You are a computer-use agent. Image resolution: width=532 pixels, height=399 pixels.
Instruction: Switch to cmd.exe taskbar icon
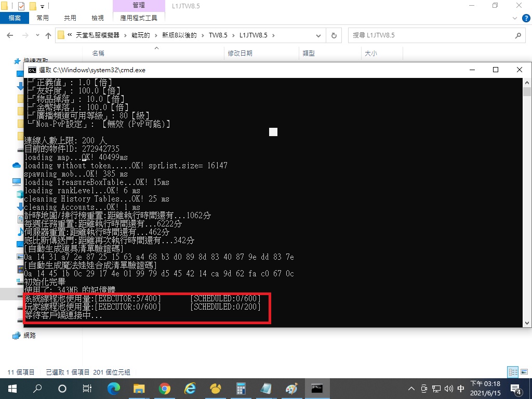(x=317, y=389)
